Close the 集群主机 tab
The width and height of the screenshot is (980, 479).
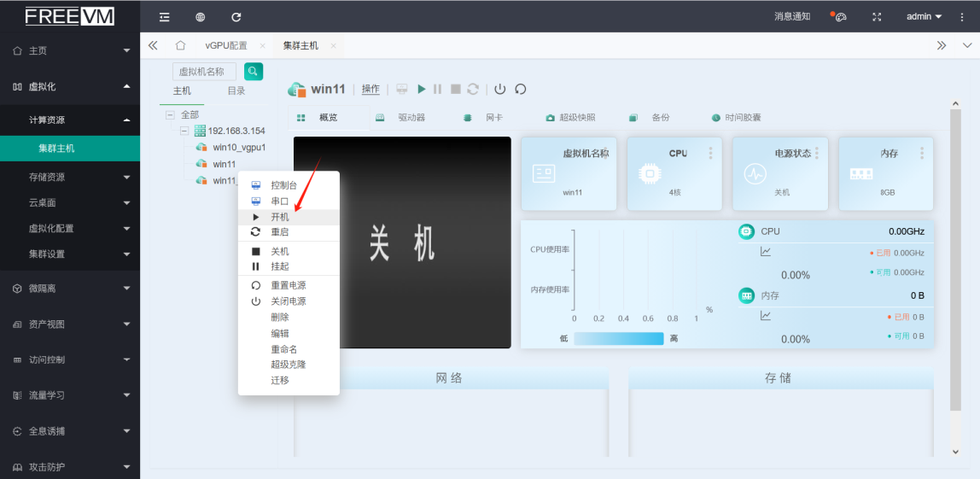tap(333, 45)
